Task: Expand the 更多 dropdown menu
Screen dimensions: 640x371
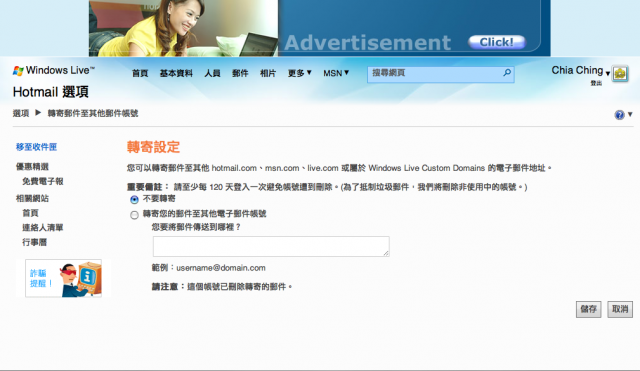Action: click(300, 73)
